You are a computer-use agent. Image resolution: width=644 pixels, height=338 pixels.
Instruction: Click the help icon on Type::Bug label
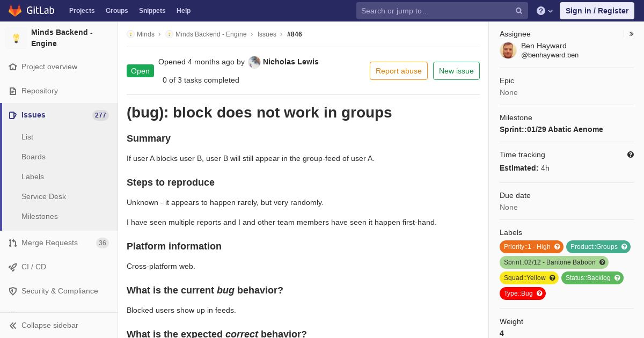tap(539, 293)
